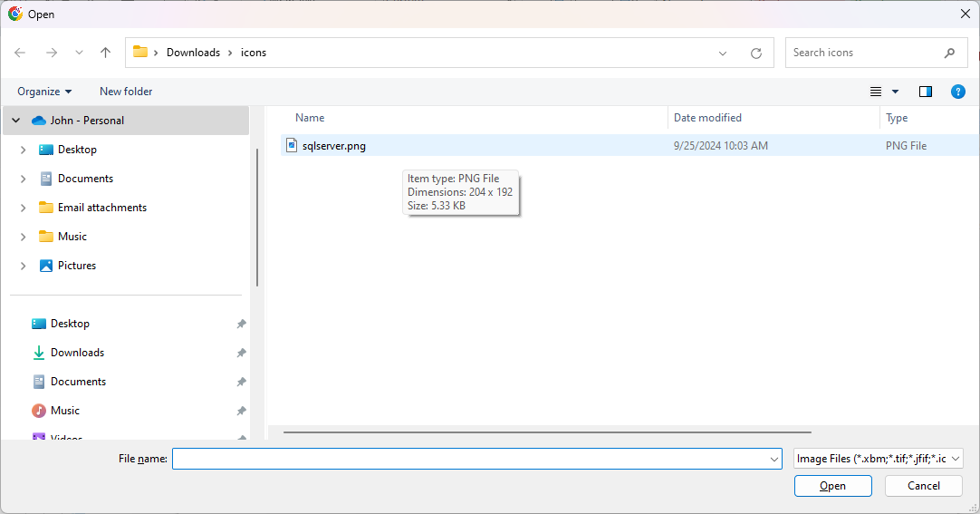Open the Image Files type dropdown
This screenshot has height=514, width=980.
coord(878,459)
